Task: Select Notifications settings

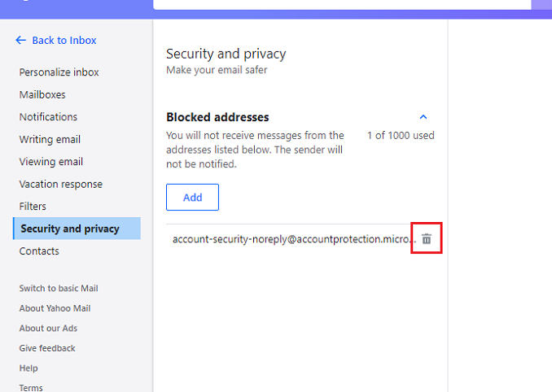Action: pyautogui.click(x=48, y=117)
